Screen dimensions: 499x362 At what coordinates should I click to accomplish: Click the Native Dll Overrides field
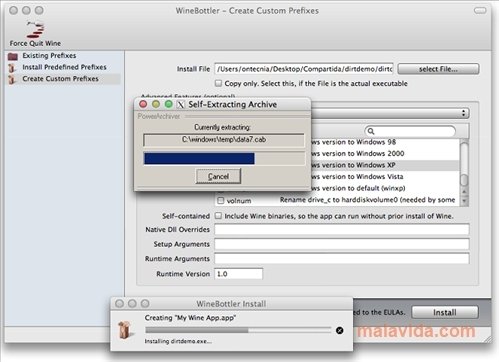[342, 230]
